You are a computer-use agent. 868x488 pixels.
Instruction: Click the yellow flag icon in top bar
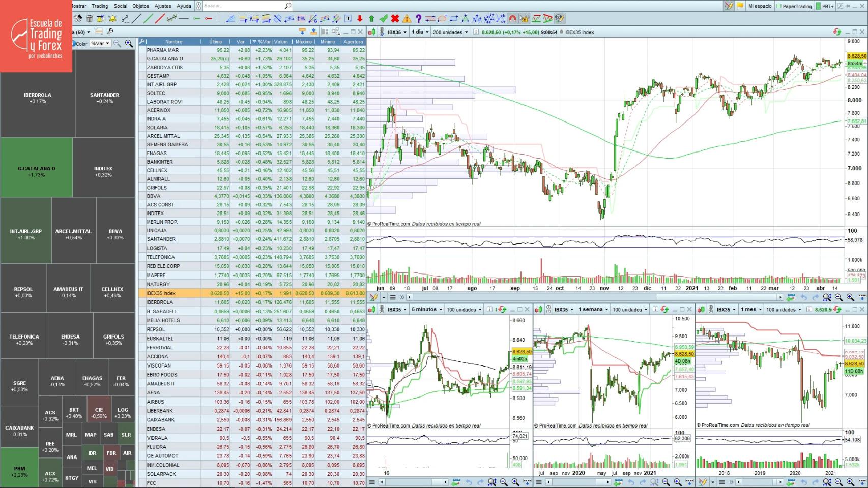pos(740,6)
